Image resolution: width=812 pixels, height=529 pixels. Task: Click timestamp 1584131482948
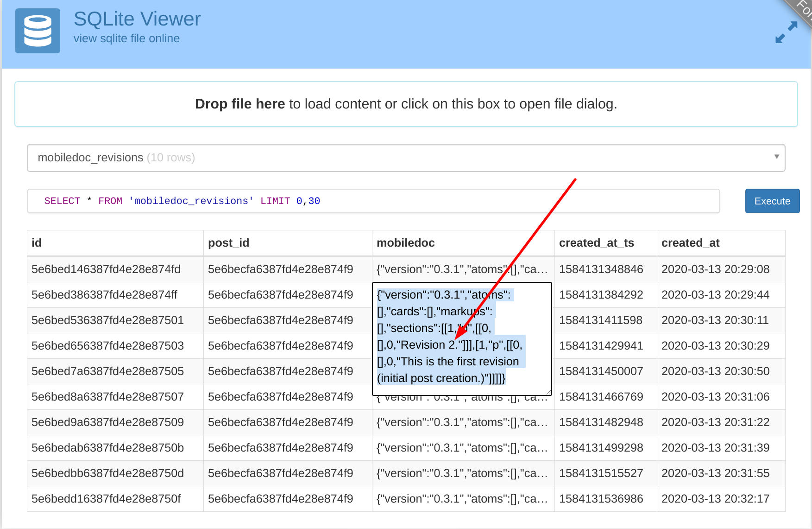pyautogui.click(x=601, y=422)
